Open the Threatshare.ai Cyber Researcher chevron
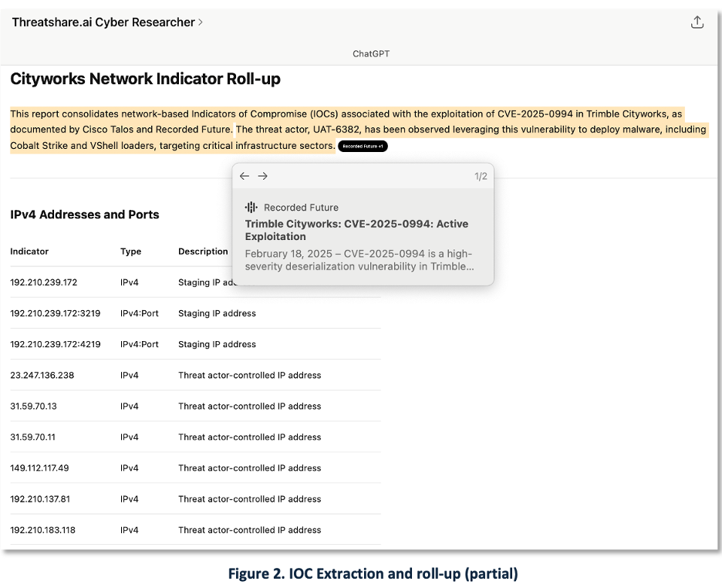The image size is (722, 588). tap(201, 22)
